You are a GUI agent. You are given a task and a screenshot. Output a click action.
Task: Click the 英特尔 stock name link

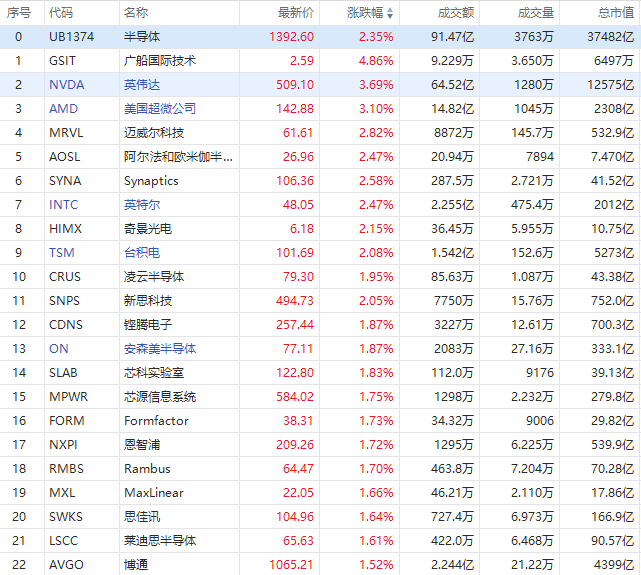point(141,205)
